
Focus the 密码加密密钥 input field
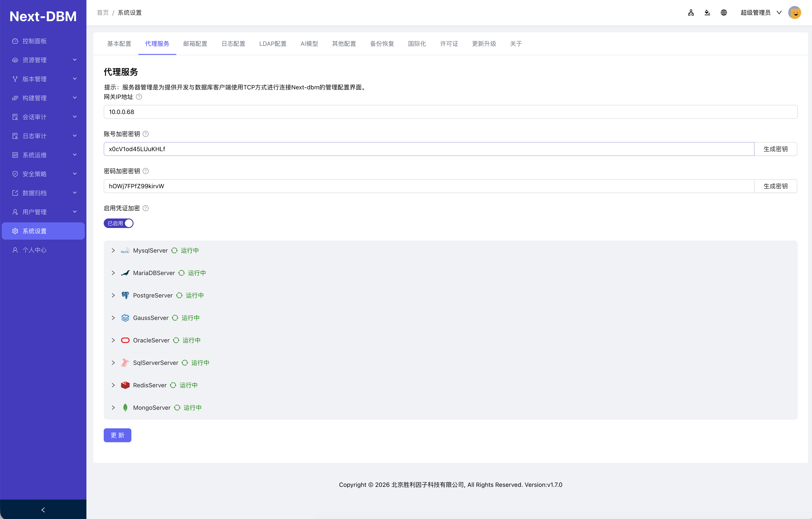429,186
